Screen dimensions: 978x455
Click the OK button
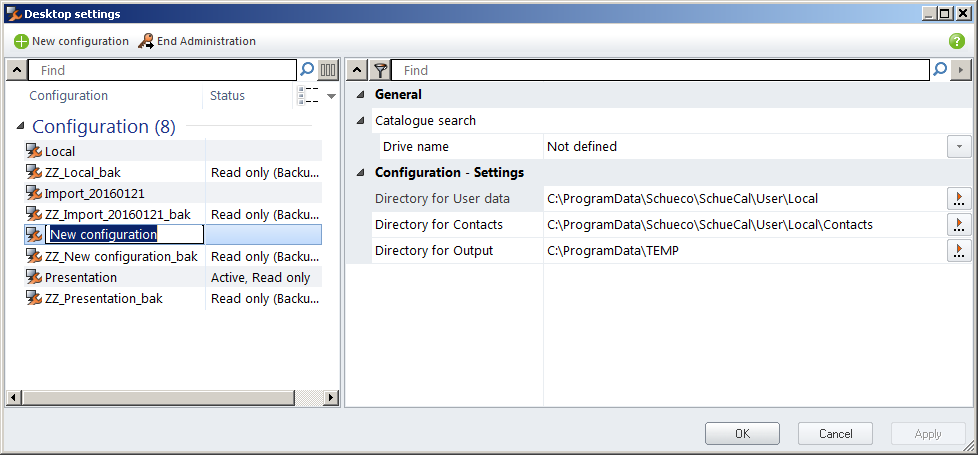pyautogui.click(x=742, y=434)
